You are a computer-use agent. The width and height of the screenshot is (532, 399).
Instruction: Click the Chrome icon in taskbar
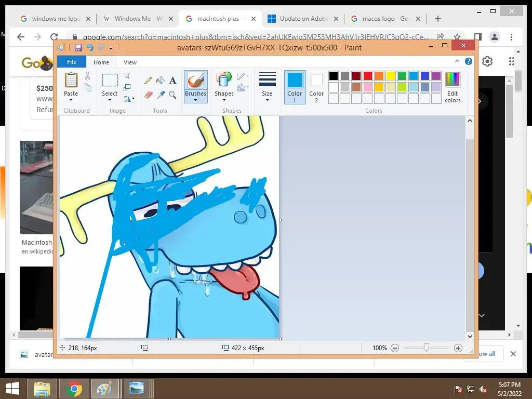pyautogui.click(x=74, y=389)
